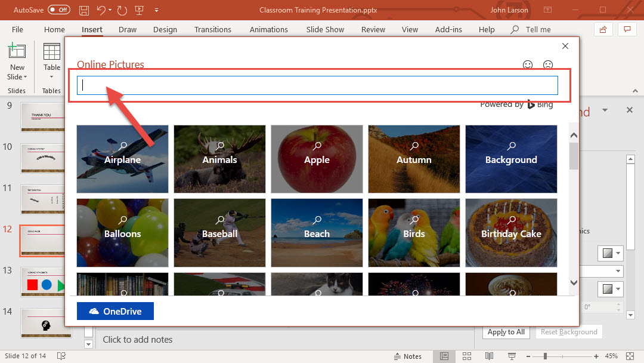Open the Design tab
Image resolution: width=644 pixels, height=363 pixels.
tap(165, 30)
